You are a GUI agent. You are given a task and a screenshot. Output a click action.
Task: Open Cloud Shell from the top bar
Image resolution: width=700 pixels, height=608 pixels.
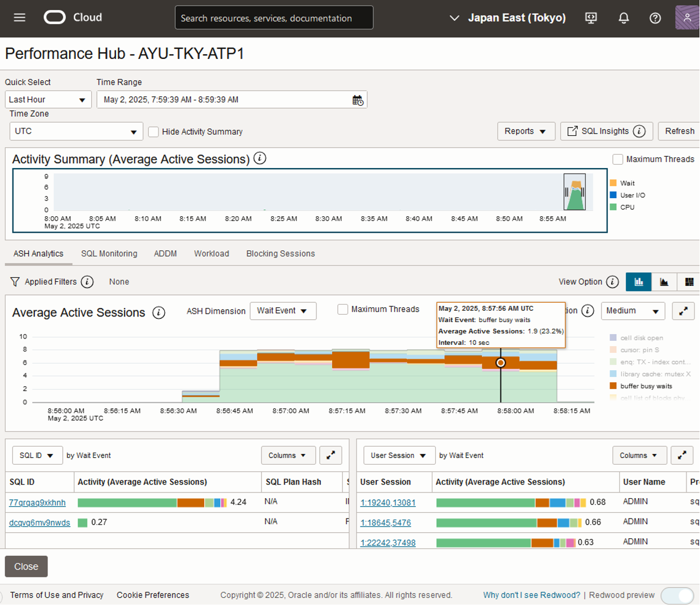[x=591, y=18]
